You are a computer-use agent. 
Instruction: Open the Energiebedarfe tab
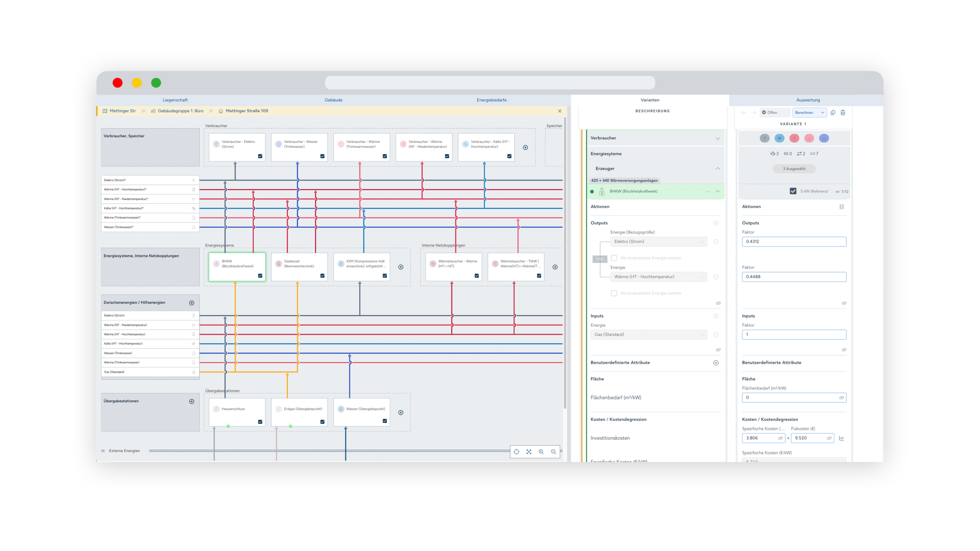[x=492, y=100]
